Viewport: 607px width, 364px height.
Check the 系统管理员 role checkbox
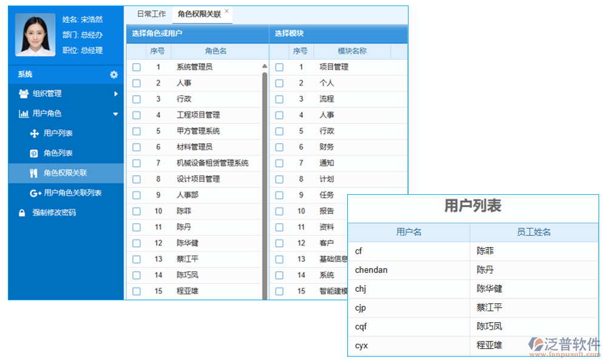tap(136, 67)
